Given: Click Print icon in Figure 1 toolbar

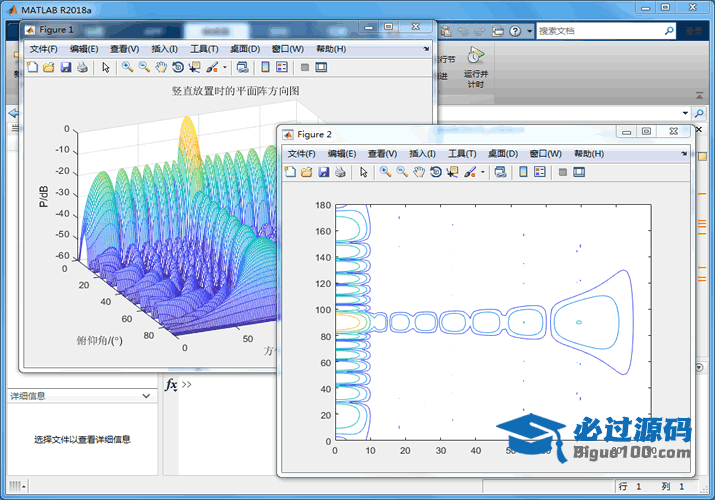Looking at the screenshot, I should pyautogui.click(x=82, y=67).
